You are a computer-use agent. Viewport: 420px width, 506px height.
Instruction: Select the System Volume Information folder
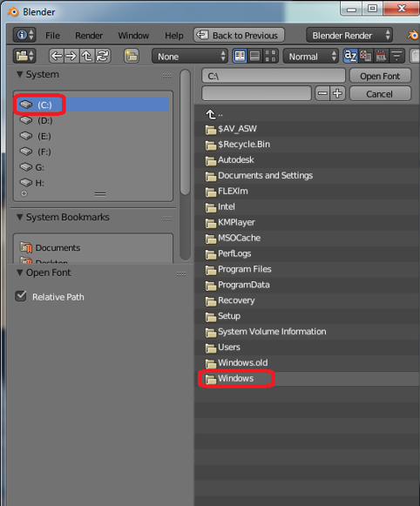[x=307, y=332]
